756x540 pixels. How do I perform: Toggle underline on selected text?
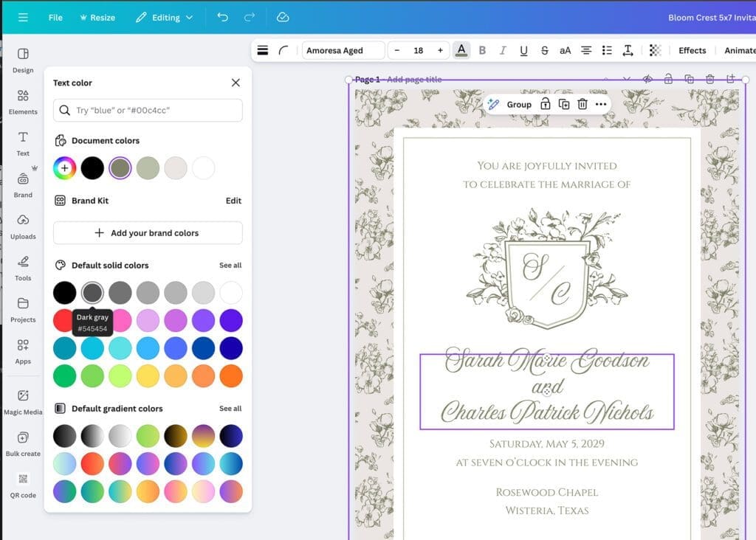(523, 50)
